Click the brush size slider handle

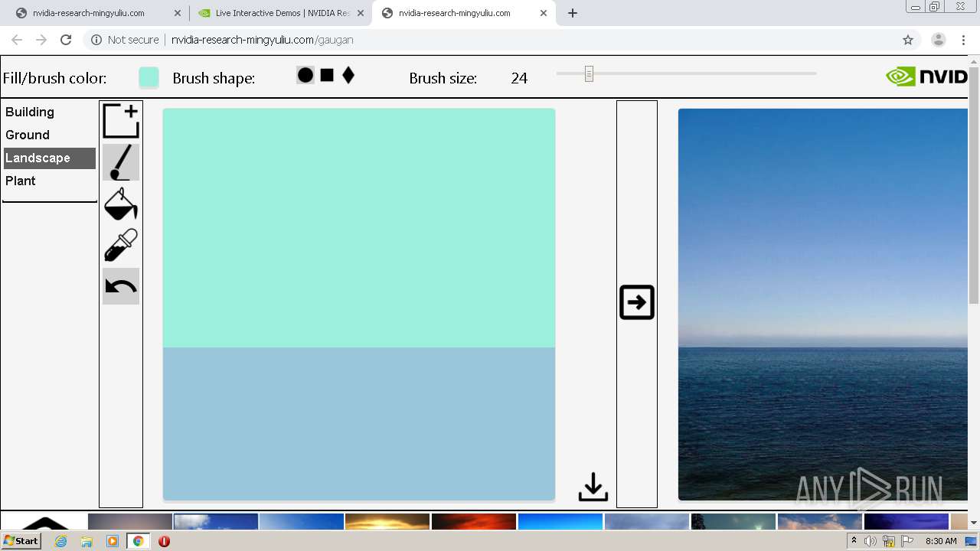click(589, 73)
